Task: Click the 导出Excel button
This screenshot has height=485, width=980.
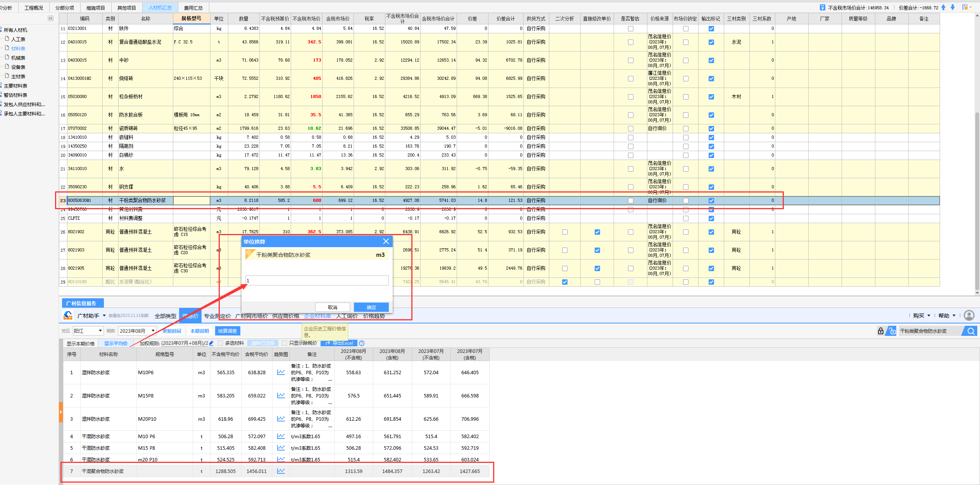Action: click(x=339, y=343)
